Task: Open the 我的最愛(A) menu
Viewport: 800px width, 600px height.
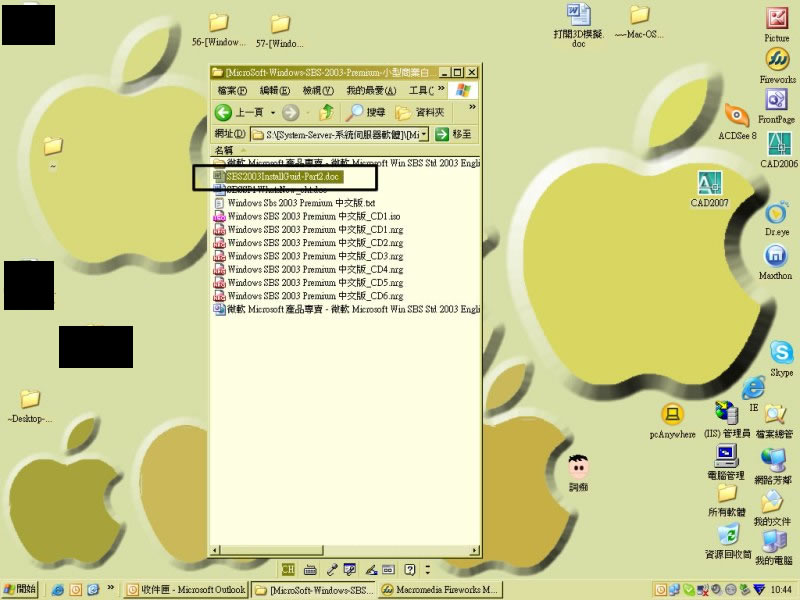Action: [371, 91]
